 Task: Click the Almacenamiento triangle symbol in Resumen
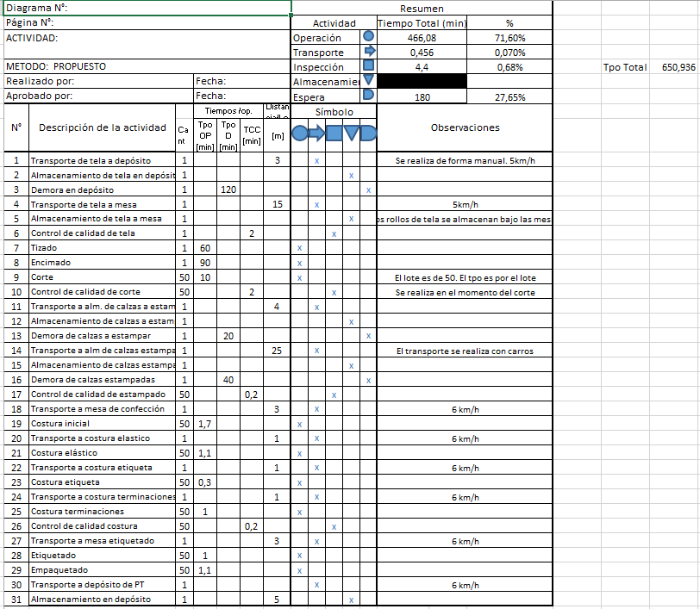pos(369,80)
